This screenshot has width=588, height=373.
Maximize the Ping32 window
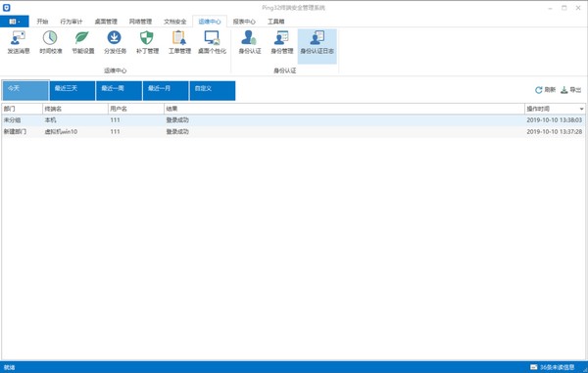(x=564, y=8)
